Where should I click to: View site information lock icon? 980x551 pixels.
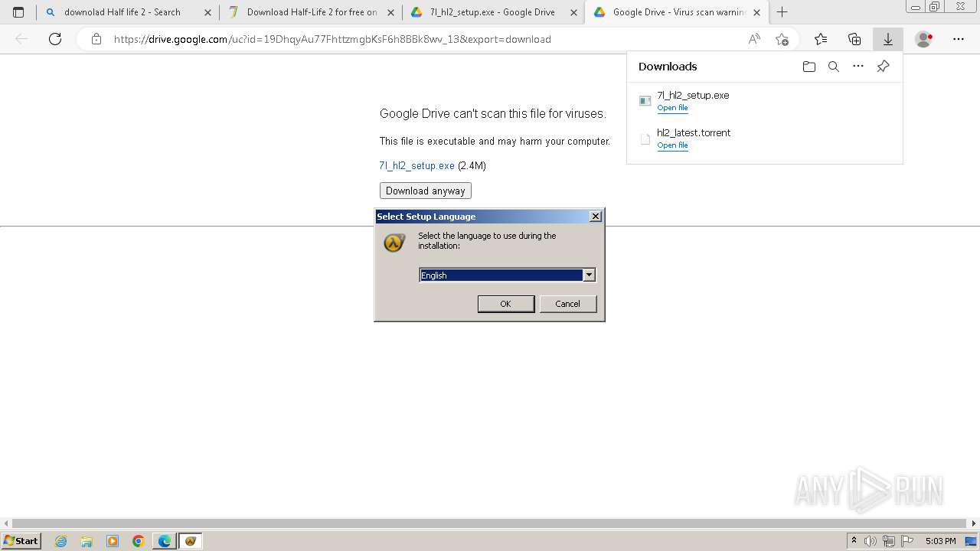point(96,39)
